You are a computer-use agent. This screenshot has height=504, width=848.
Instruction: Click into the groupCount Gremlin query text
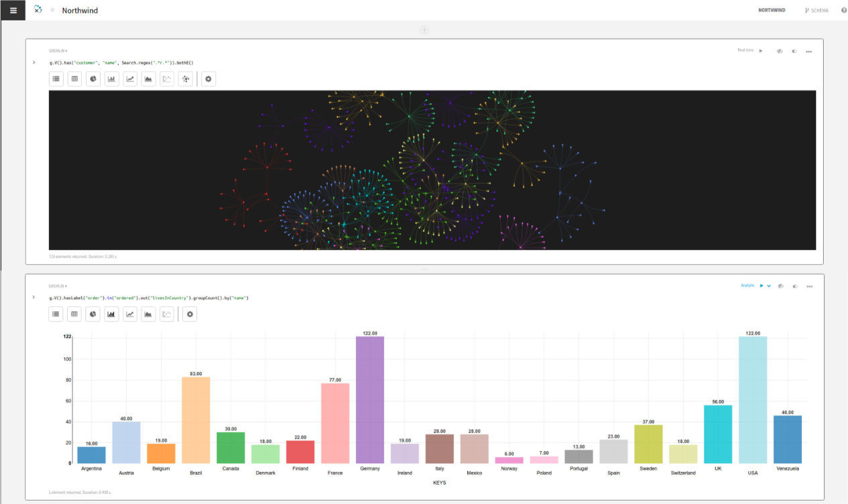[x=149, y=298]
